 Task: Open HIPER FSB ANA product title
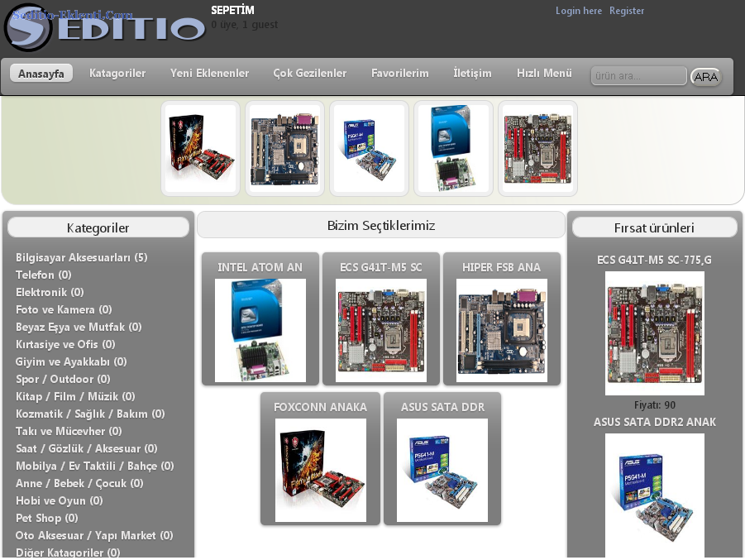[x=501, y=267]
